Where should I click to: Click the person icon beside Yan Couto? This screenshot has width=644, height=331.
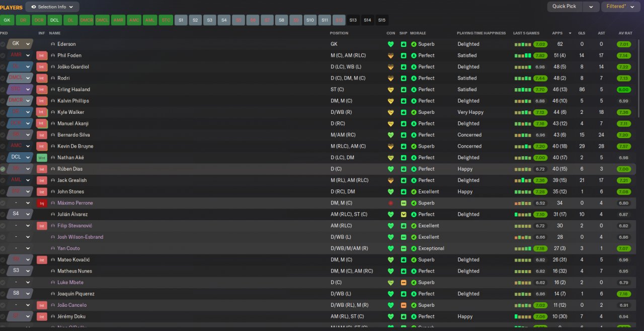click(53, 248)
